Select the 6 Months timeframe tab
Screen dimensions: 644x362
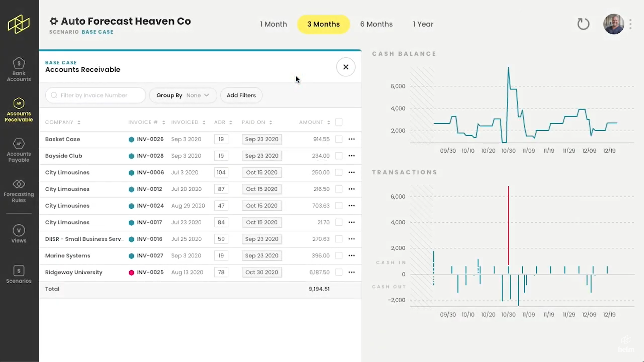(x=376, y=24)
